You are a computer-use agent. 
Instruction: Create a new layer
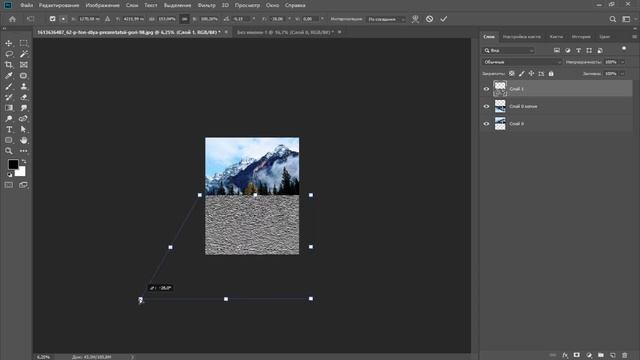click(x=613, y=355)
